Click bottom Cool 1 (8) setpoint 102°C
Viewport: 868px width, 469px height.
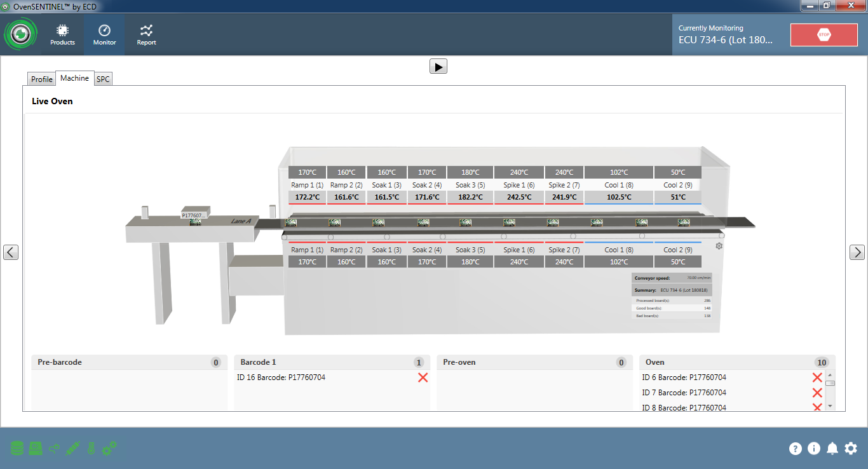click(619, 262)
